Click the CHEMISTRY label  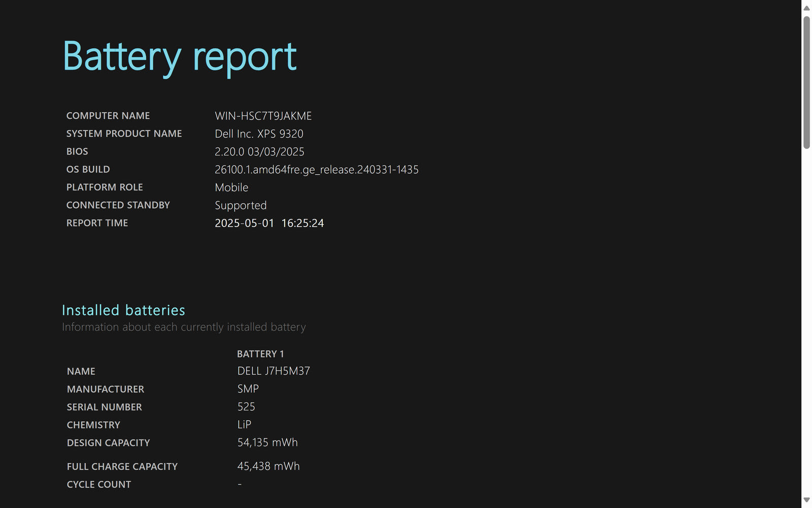click(93, 425)
